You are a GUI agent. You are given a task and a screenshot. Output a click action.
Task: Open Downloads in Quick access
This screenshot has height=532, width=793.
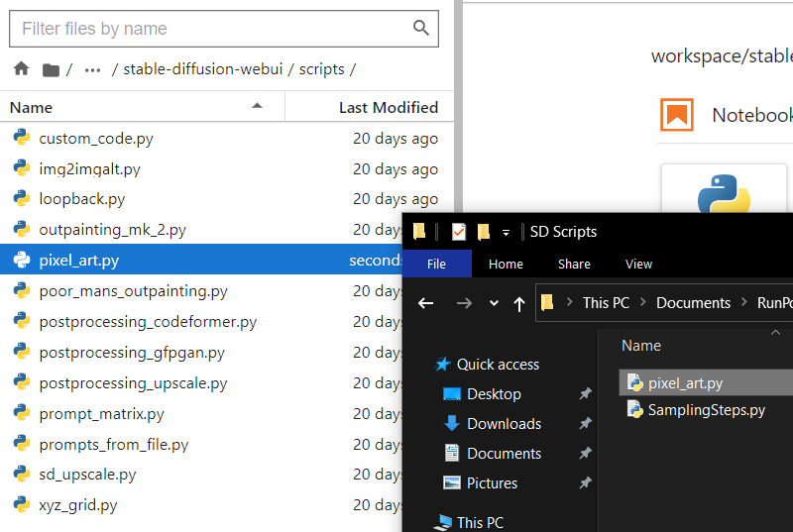click(x=504, y=423)
